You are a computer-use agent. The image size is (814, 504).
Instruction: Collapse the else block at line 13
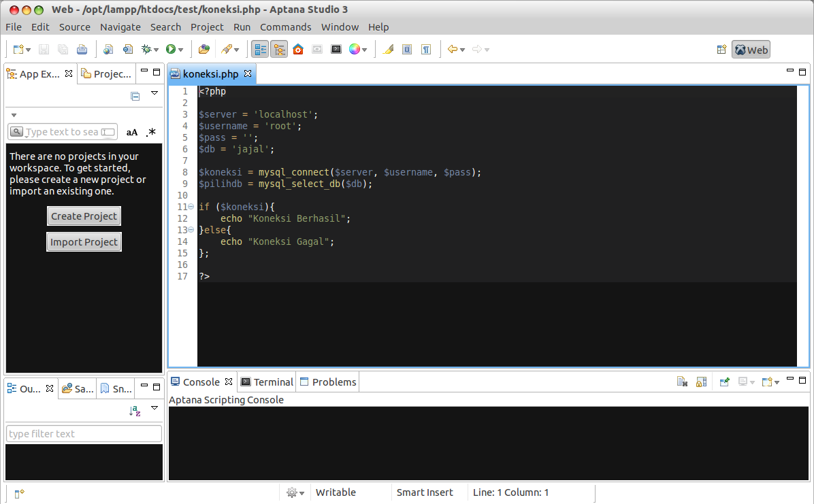[191, 229]
